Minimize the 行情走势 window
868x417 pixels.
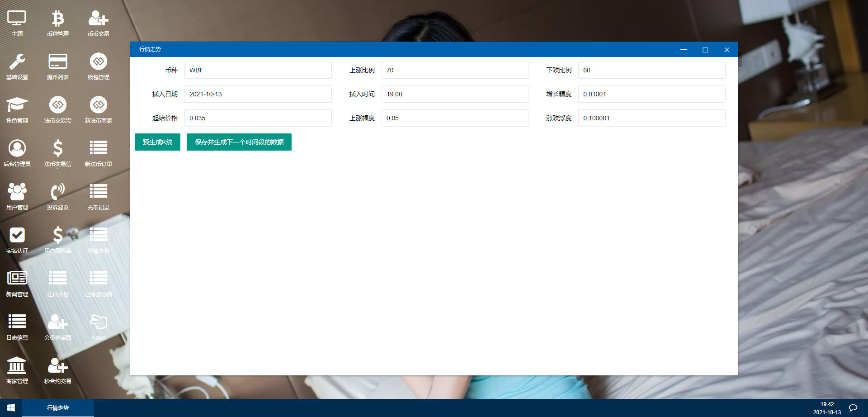(684, 49)
